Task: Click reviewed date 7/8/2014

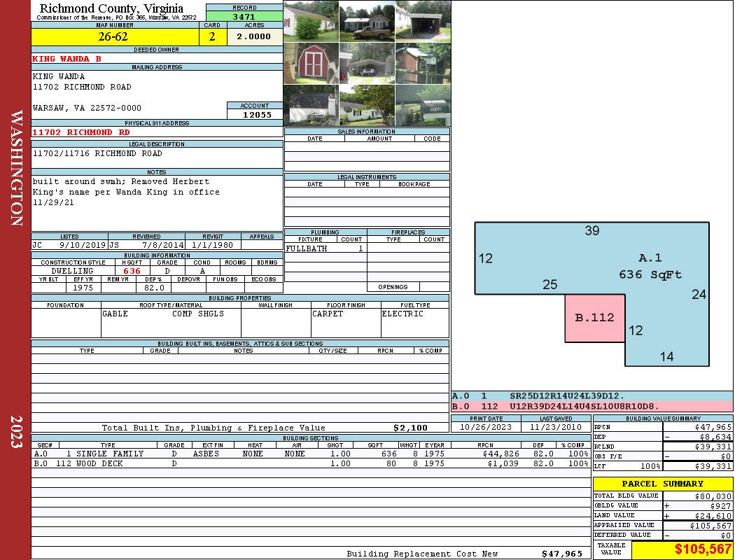Action: 162,244
